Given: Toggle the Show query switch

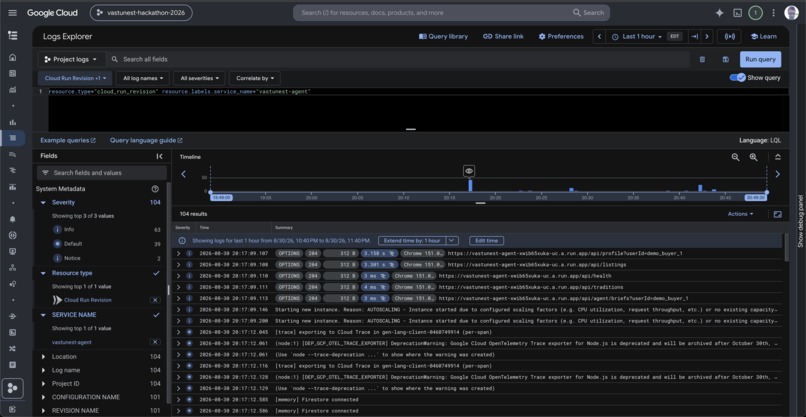Looking at the screenshot, I should 738,78.
